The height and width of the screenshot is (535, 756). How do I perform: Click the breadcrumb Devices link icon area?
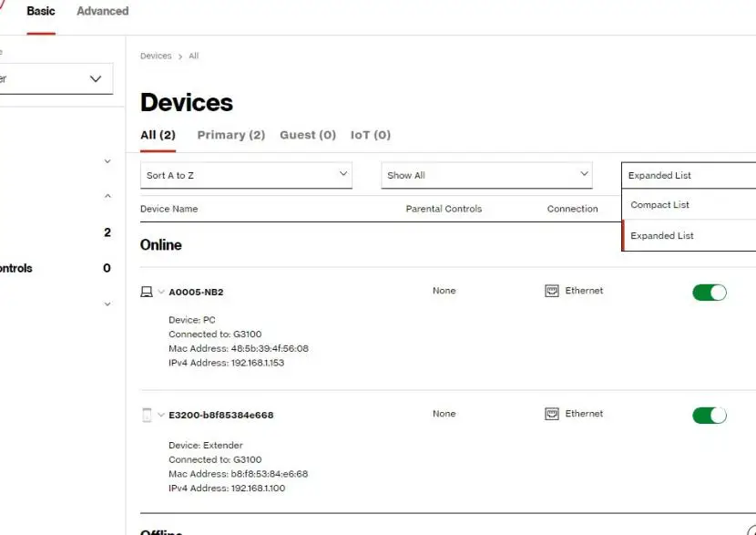tap(155, 56)
